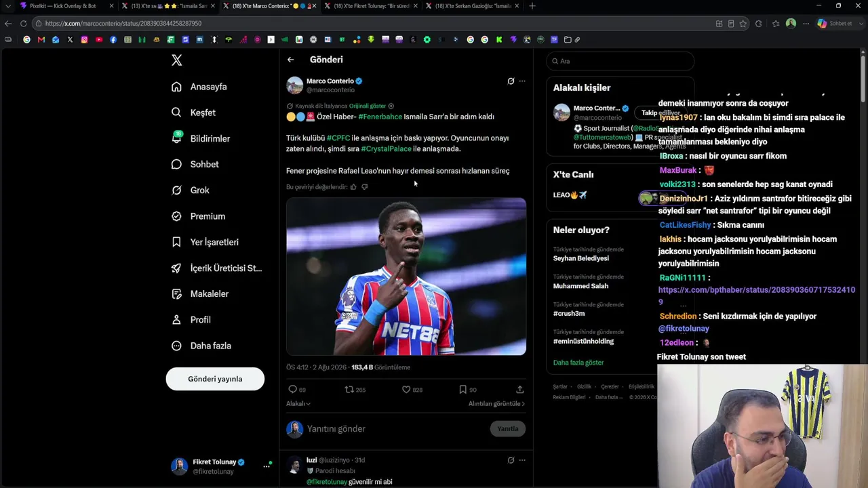This screenshot has width=868, height=488.
Task: Expand the Daha fazla menu
Action: click(201, 346)
